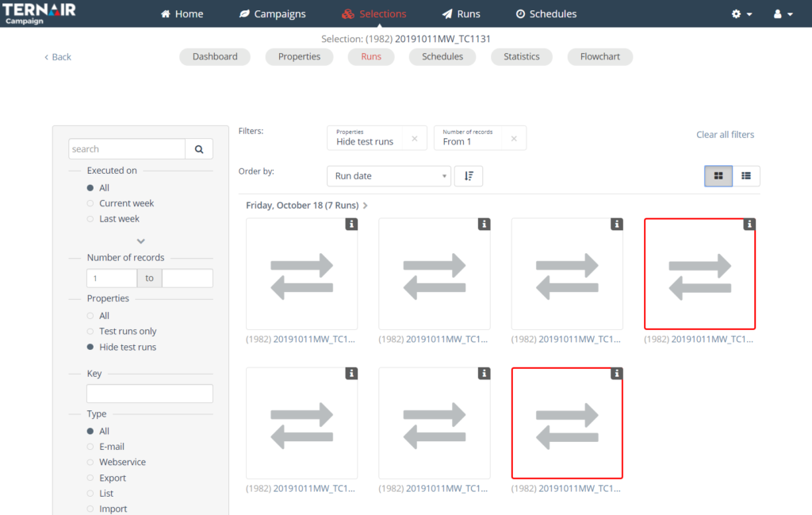Viewport: 812px width, 515px height.
Task: Switch to the Schedules sub-tab
Action: 442,56
